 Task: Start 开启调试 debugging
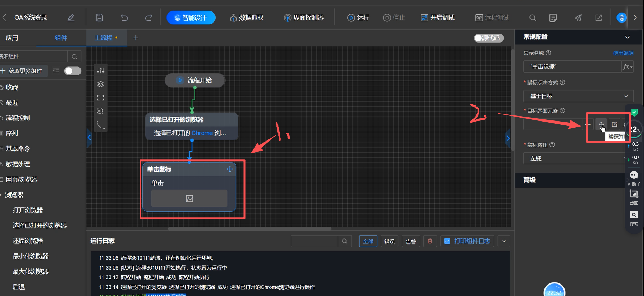[x=437, y=18]
